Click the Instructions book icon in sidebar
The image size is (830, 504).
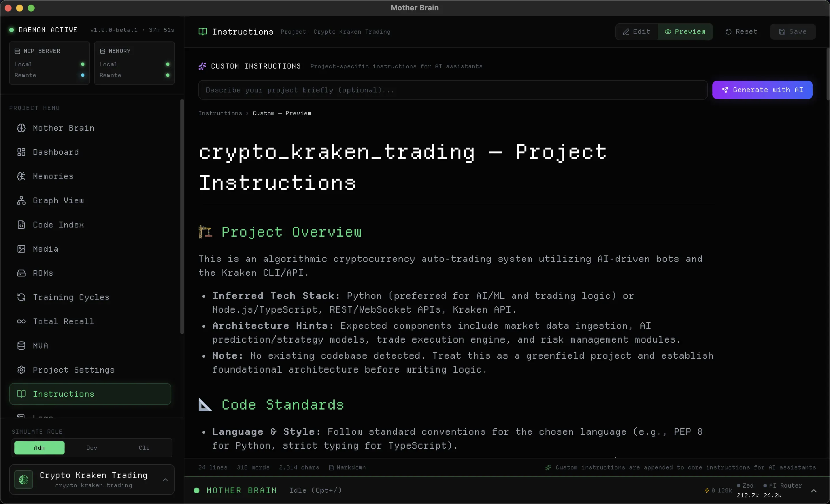tap(21, 394)
